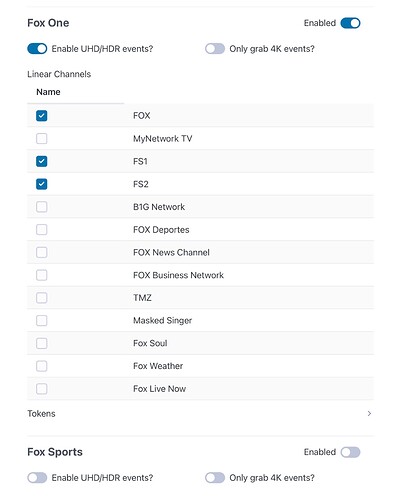The height and width of the screenshot is (500, 395).
Task: Uncheck the FOX channel checkbox
Action: [x=42, y=116]
